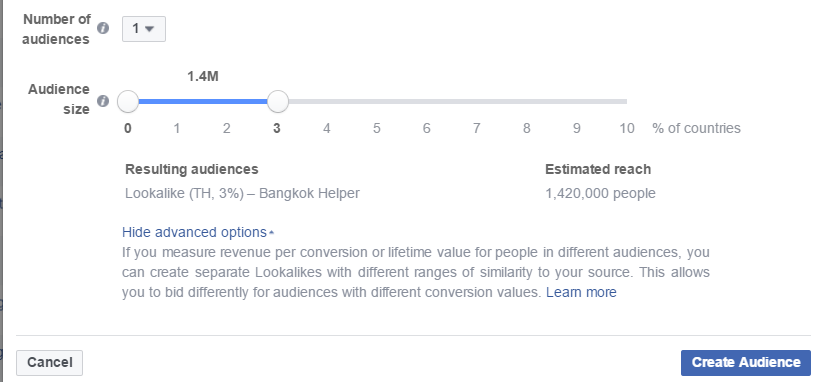Click the info icon beside Number of audiences
Viewport: 816px width, 382px height.
tap(103, 28)
